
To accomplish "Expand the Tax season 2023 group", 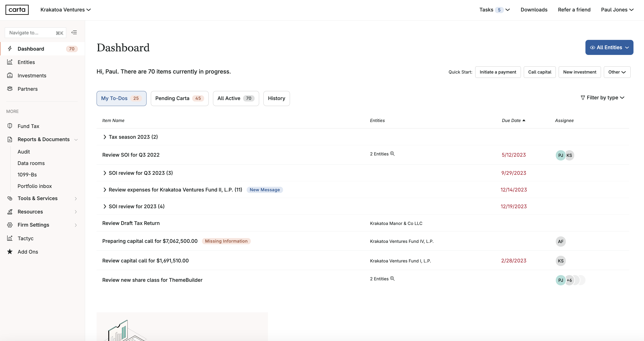I will tap(104, 137).
